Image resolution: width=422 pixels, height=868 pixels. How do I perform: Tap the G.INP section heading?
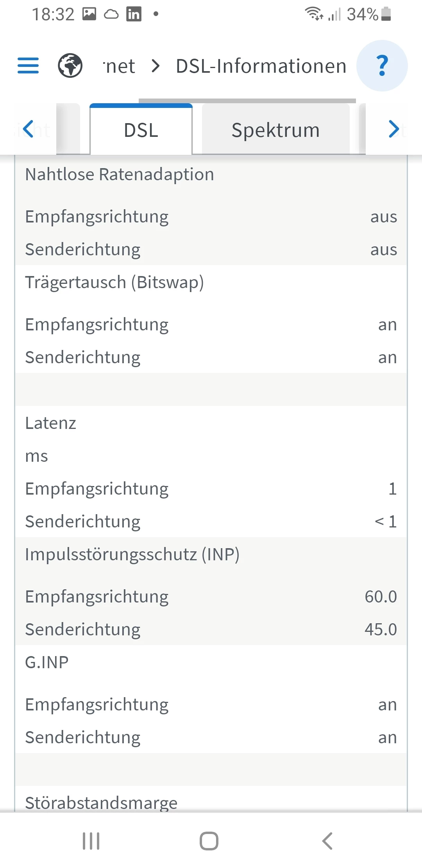[x=47, y=662]
